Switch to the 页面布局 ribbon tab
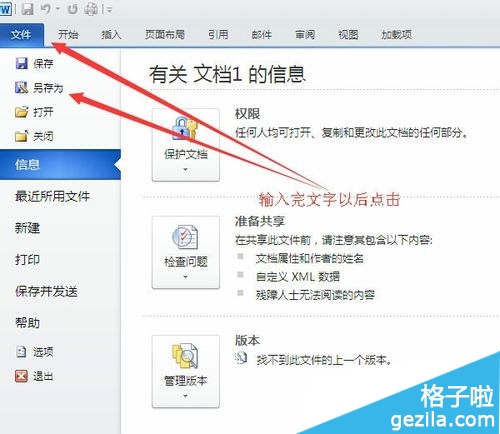Viewport: 500px width, 434px height. click(165, 34)
